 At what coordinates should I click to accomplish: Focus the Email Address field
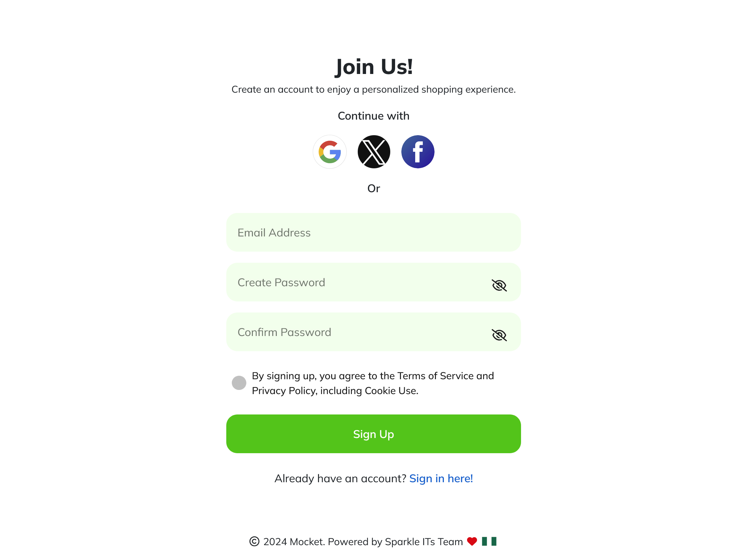(x=374, y=233)
